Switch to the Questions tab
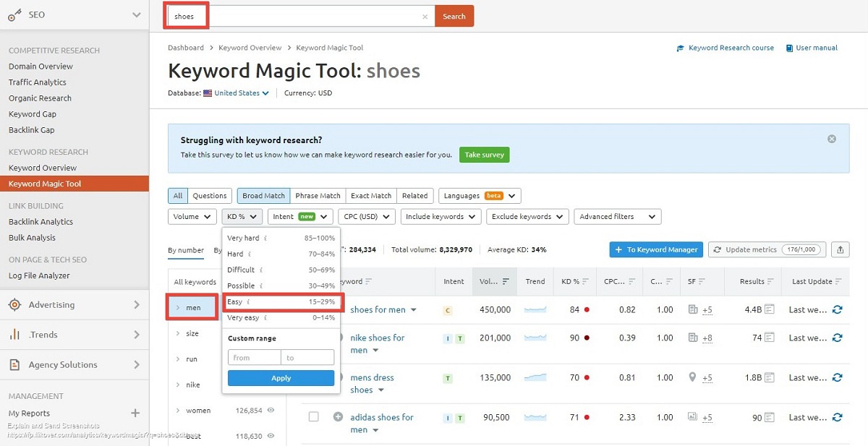The image size is (868, 446). point(210,196)
